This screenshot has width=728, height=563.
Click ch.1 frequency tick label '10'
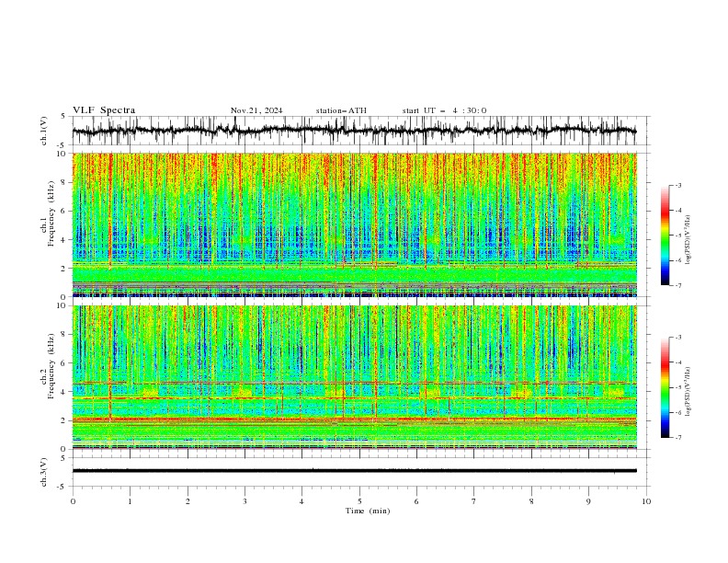[63, 154]
